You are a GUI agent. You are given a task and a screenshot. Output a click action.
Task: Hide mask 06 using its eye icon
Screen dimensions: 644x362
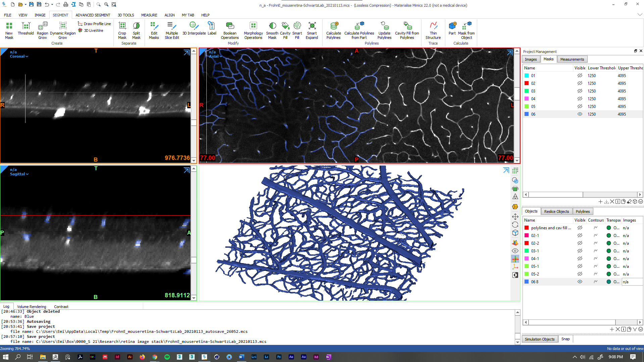pos(580,114)
